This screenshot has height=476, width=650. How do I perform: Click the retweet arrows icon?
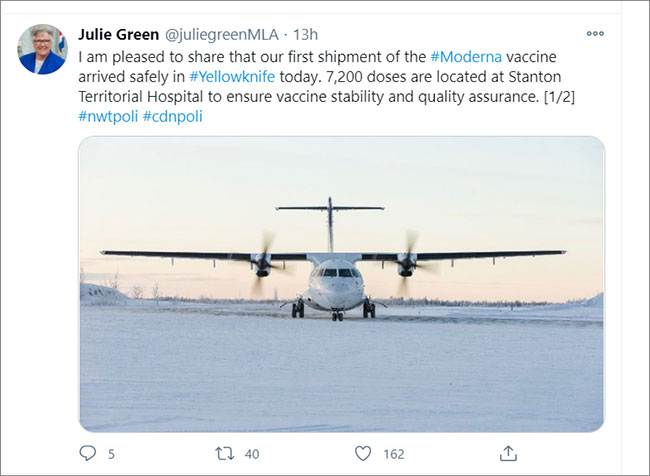pos(224,453)
